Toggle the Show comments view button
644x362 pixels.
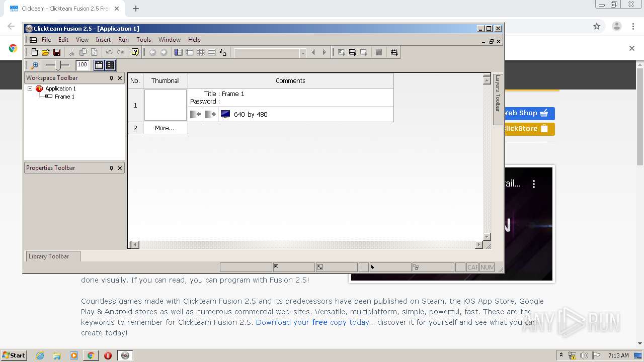[110, 65]
